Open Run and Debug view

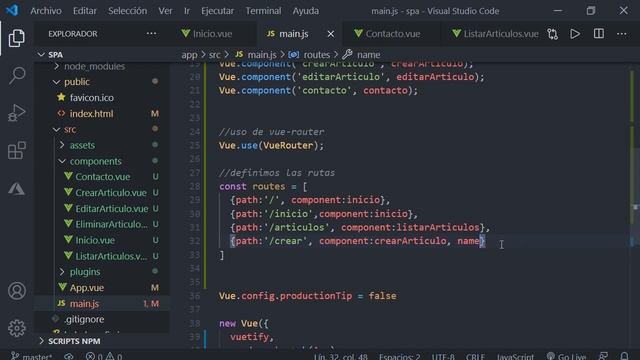[17, 113]
